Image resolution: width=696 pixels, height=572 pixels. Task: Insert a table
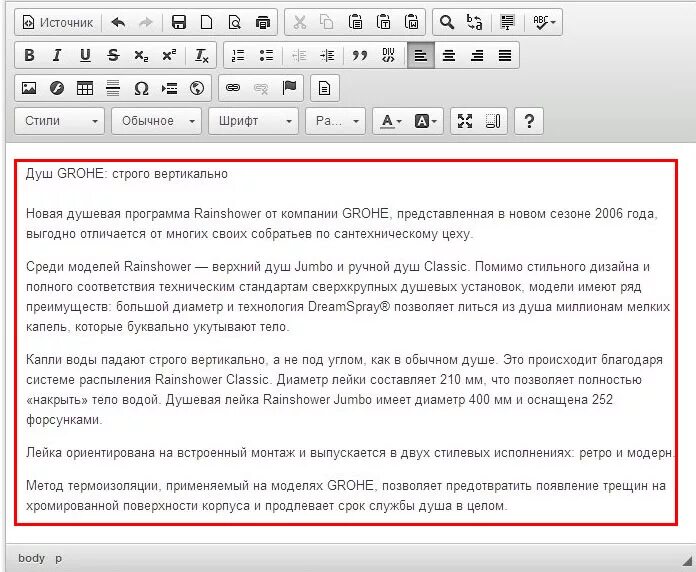coord(85,88)
